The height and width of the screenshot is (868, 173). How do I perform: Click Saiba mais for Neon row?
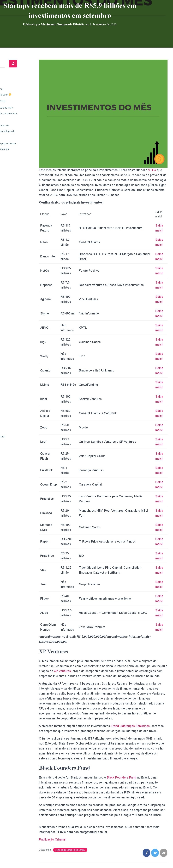point(159,242)
